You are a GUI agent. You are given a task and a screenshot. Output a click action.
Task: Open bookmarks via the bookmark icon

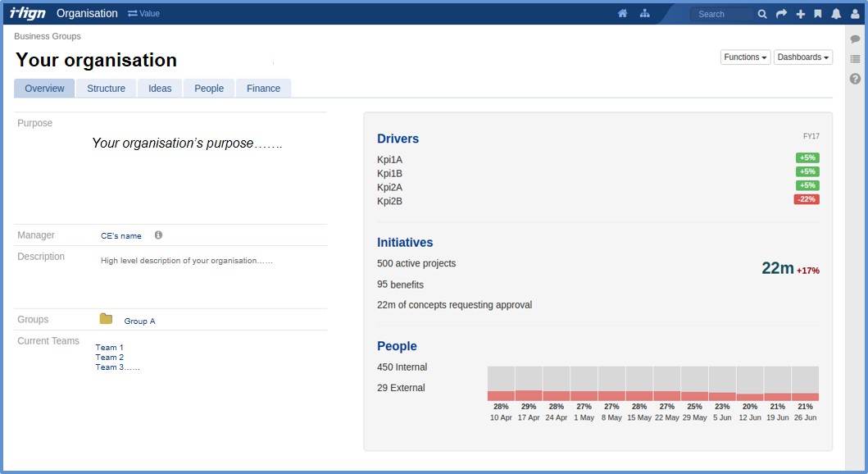(817, 14)
